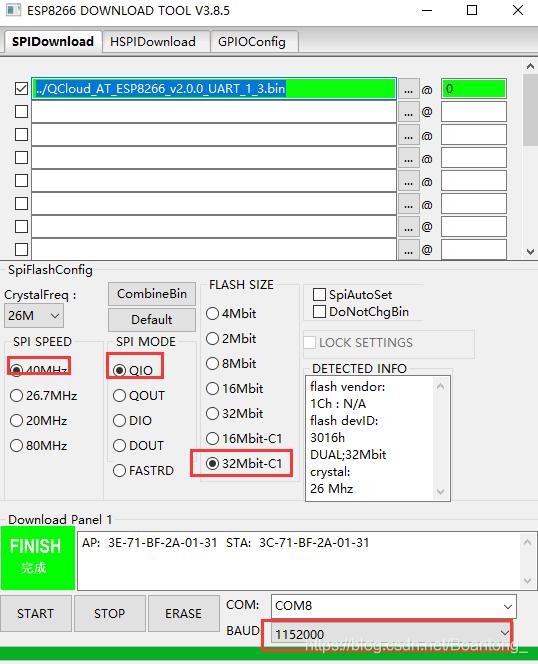
Task: Switch to the HSPIDownload tab
Action: click(153, 42)
